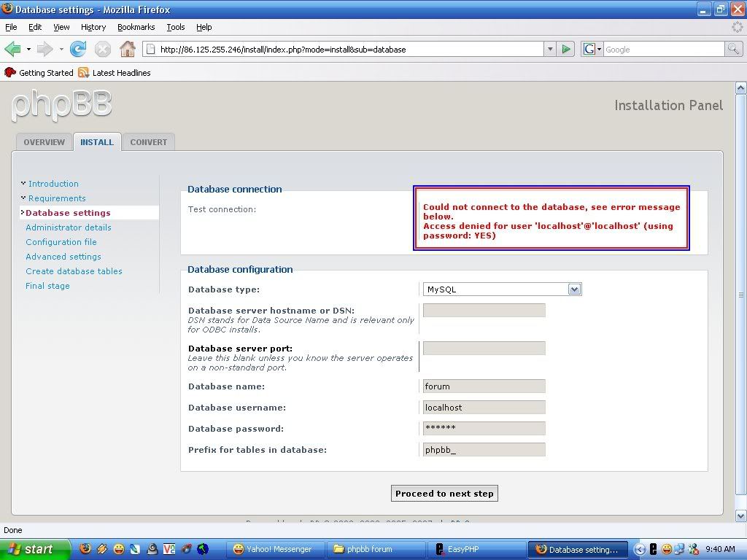Go to the Home page icon

(x=127, y=49)
